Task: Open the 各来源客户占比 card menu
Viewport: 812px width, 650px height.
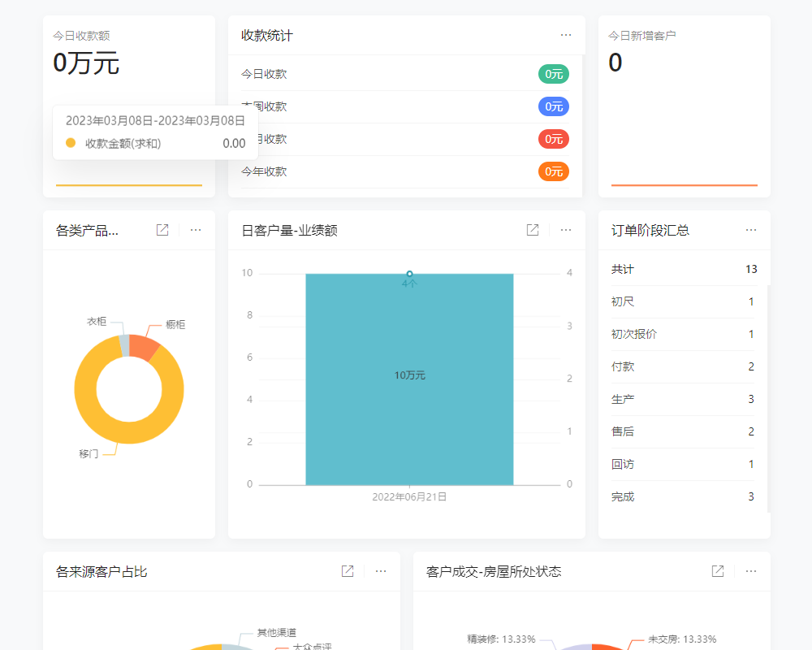Action: point(380,571)
